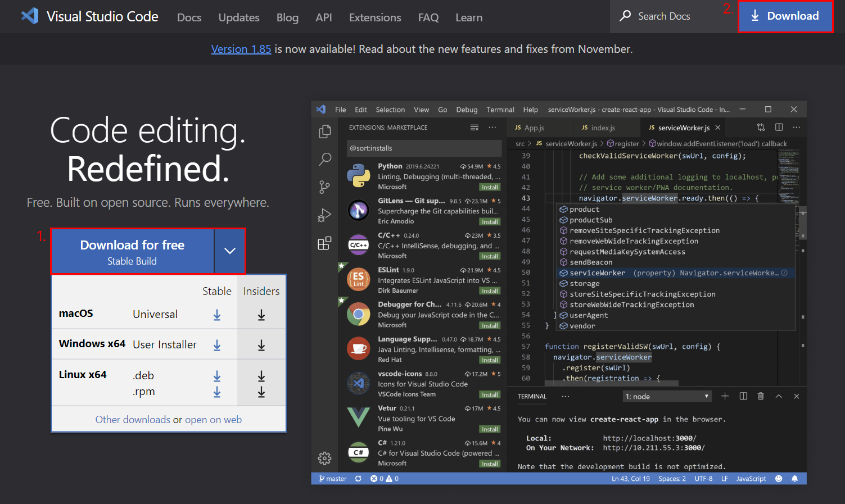Viewport: 845px width, 504px height.
Task: Click the JavaScript language mode in status bar
Action: click(x=751, y=479)
